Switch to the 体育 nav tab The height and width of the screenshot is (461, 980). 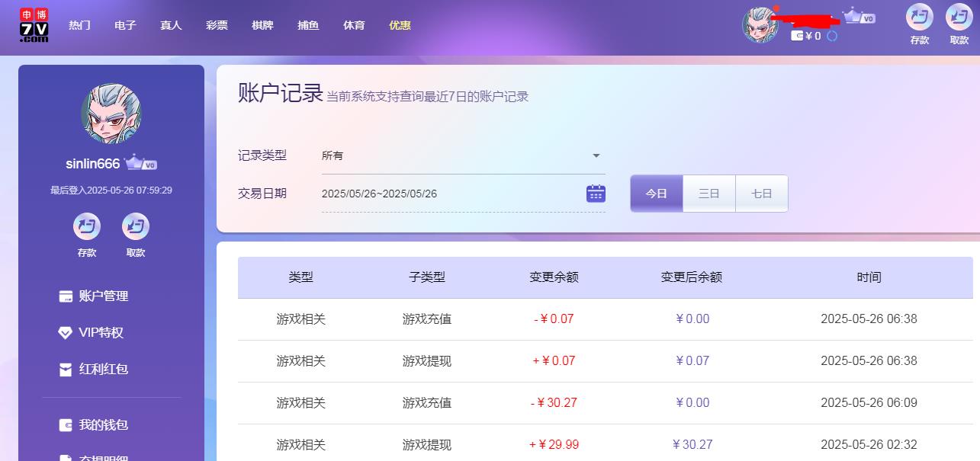pyautogui.click(x=354, y=25)
